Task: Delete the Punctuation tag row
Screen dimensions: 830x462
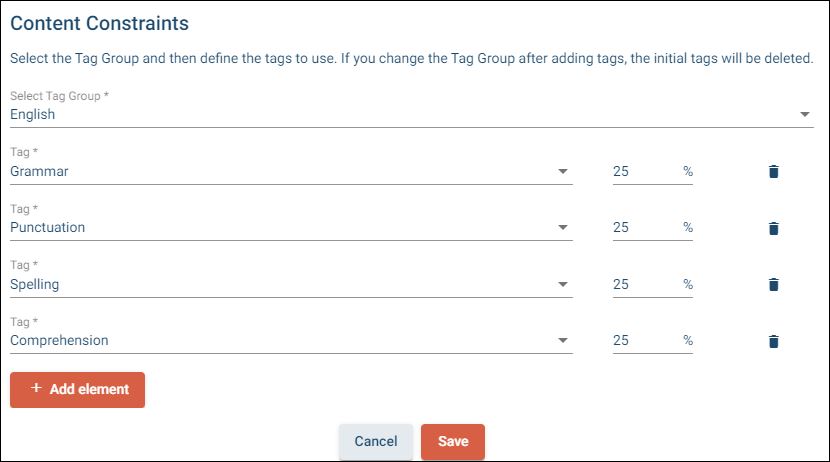Action: click(773, 228)
